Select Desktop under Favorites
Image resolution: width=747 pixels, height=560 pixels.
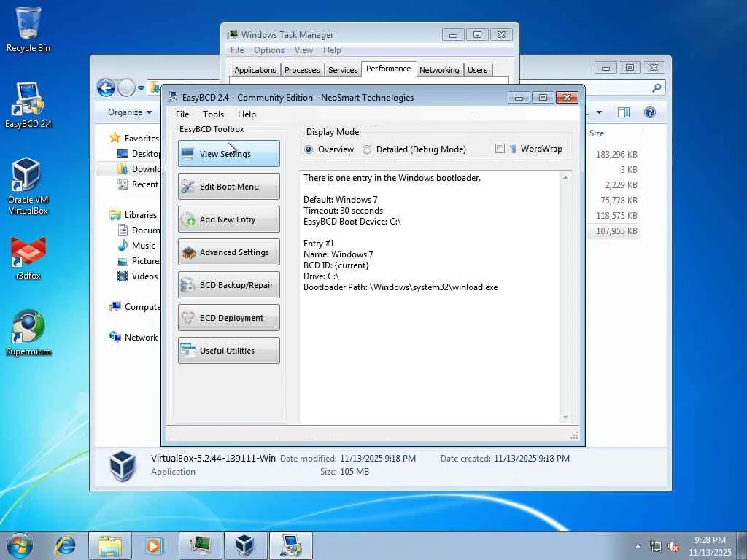point(139,153)
